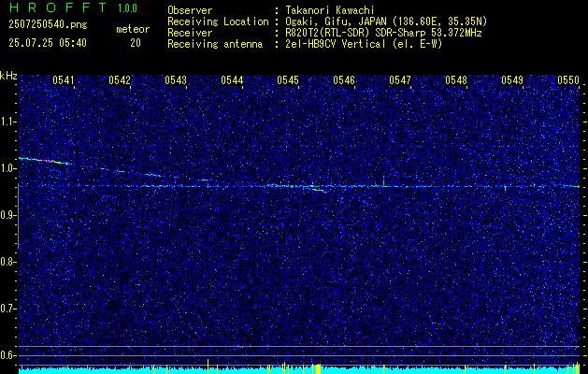Click the 0541 time marker
The width and height of the screenshot is (588, 374).
[x=64, y=79]
